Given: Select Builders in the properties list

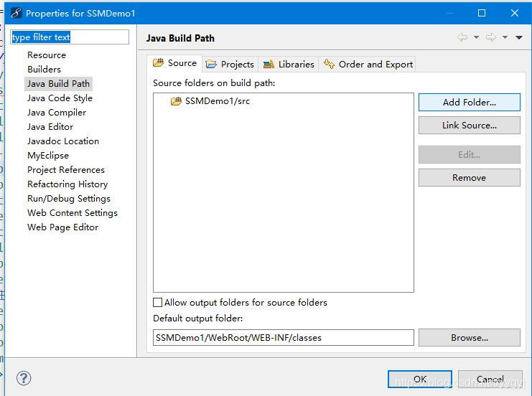Looking at the screenshot, I should pos(44,69).
